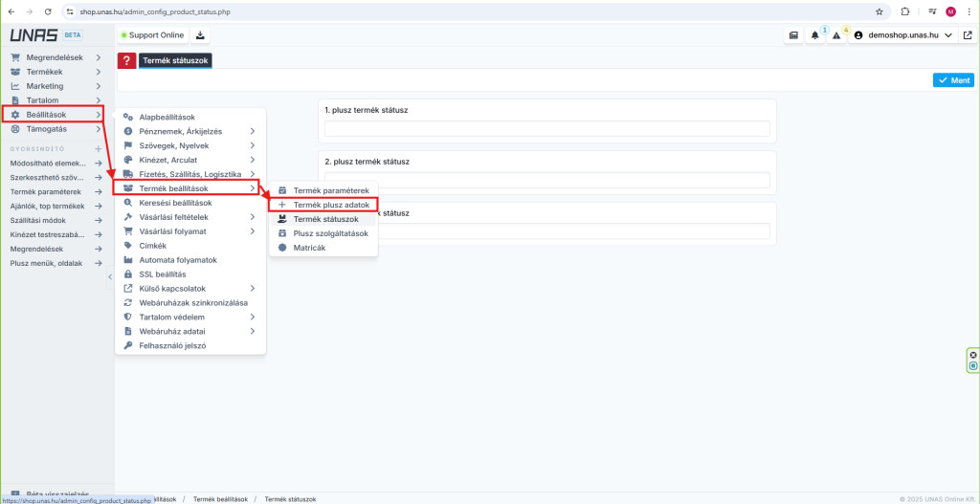Open the browser extensions puzzle icon

coord(904,11)
